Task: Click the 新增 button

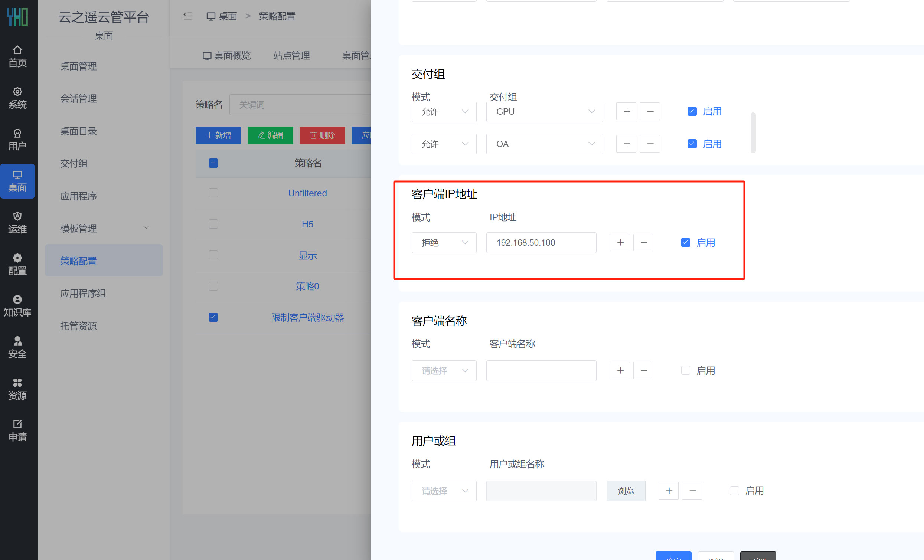Action: click(218, 135)
